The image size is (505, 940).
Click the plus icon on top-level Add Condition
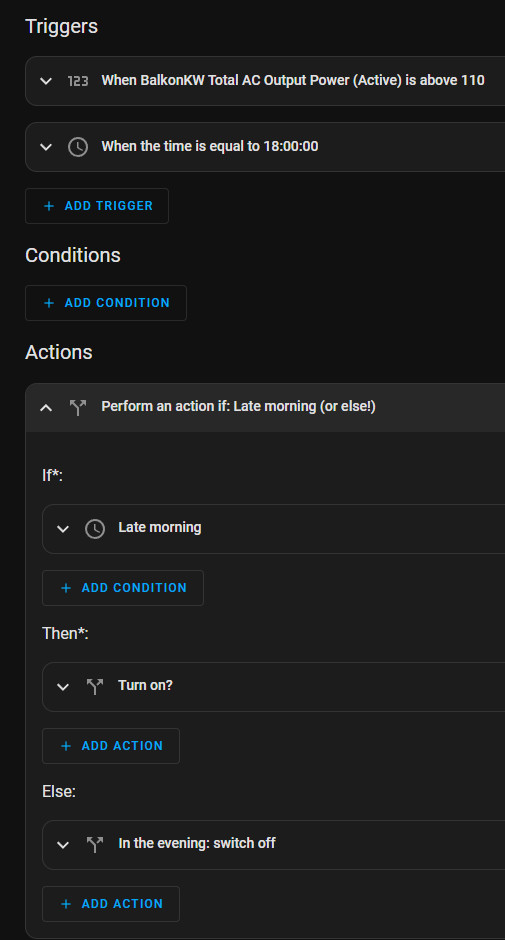pyautogui.click(x=49, y=303)
